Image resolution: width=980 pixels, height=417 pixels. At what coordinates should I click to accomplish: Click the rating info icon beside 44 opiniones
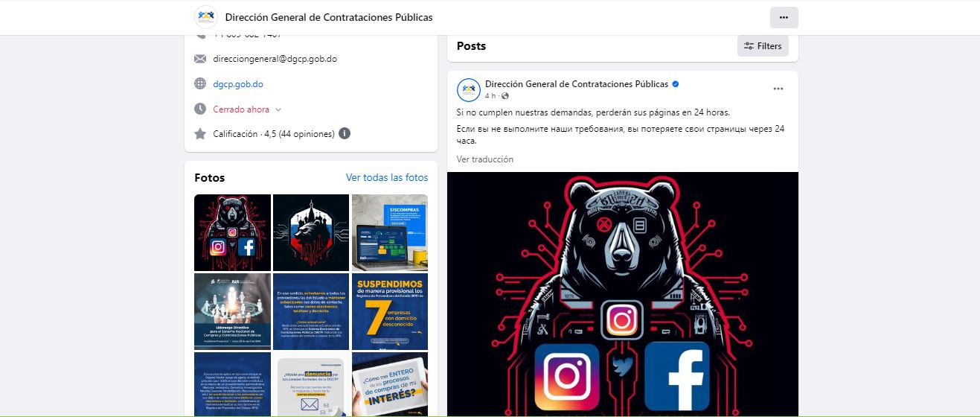(x=345, y=134)
